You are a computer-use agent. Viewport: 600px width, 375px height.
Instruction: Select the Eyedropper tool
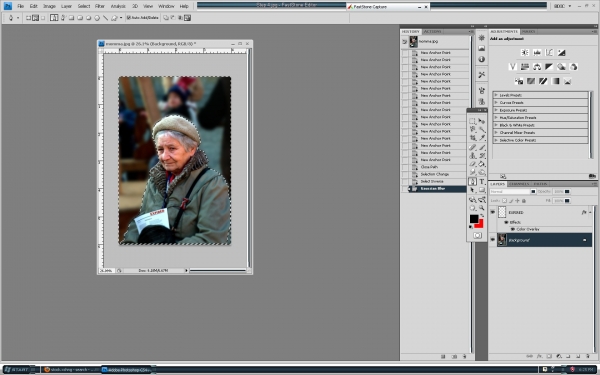click(x=482, y=138)
